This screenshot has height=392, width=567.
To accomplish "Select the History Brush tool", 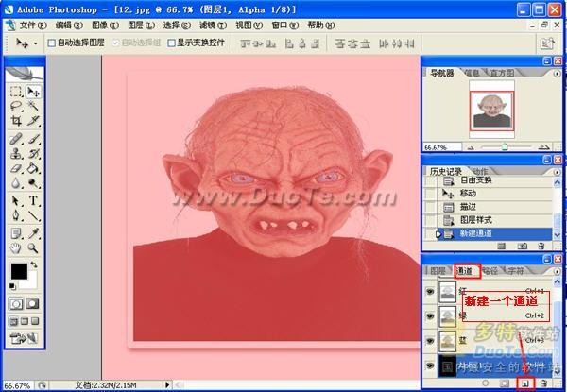I will pos(33,154).
